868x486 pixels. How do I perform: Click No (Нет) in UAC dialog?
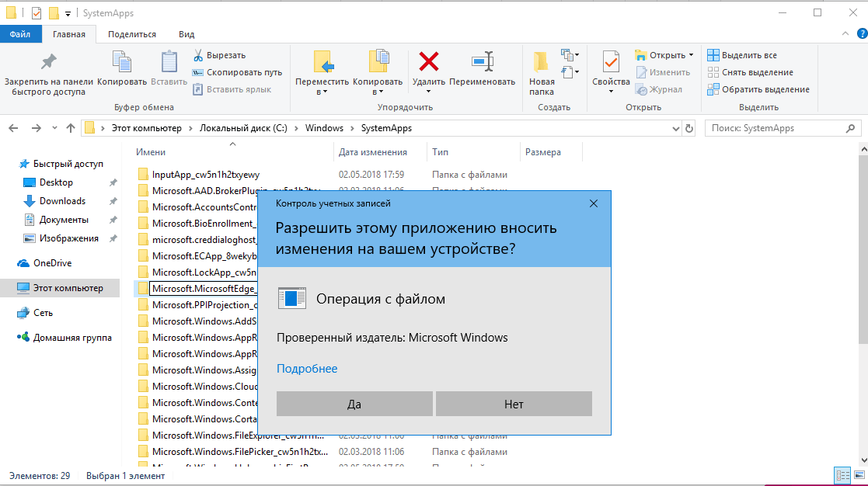(x=514, y=404)
